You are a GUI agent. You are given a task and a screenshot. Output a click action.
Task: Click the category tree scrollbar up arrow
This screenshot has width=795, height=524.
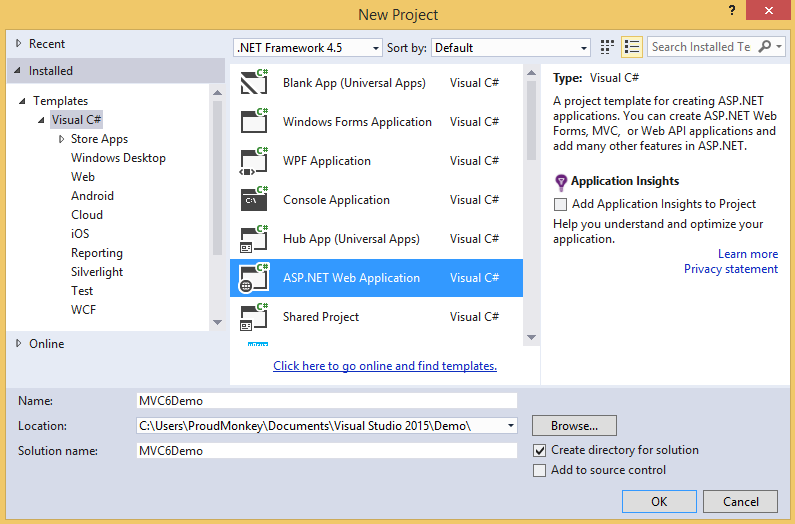pyautogui.click(x=218, y=92)
